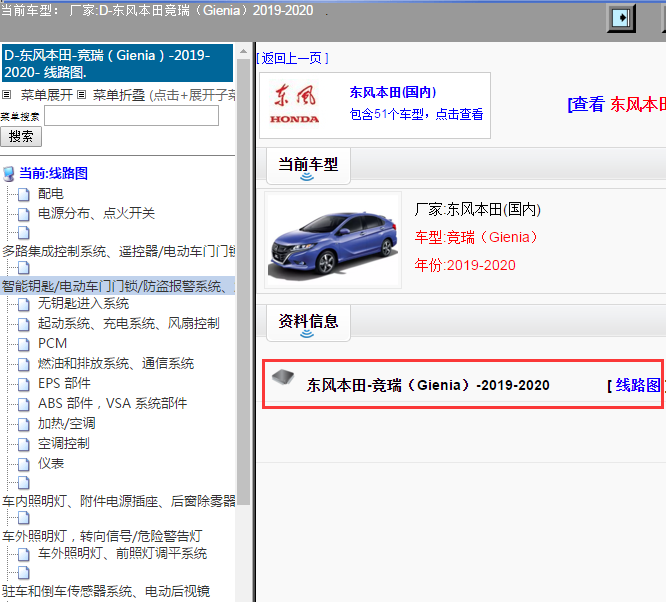Open the EPS 部件 entry
666x602 pixels.
[65, 384]
